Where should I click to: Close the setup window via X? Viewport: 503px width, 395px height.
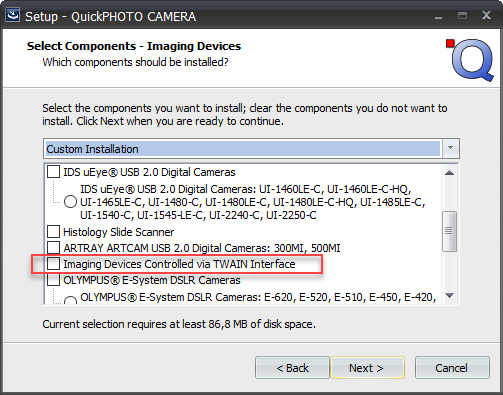point(486,15)
